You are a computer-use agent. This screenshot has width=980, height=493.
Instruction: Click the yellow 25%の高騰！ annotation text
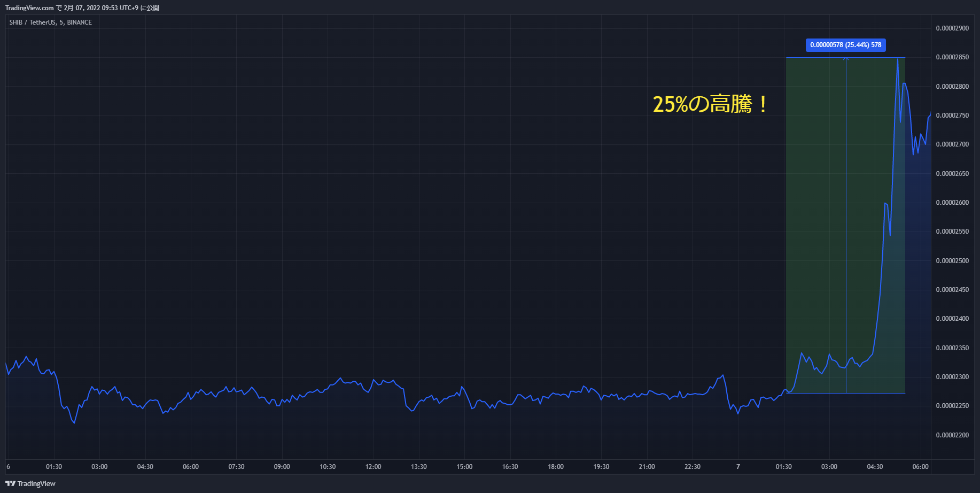point(710,104)
